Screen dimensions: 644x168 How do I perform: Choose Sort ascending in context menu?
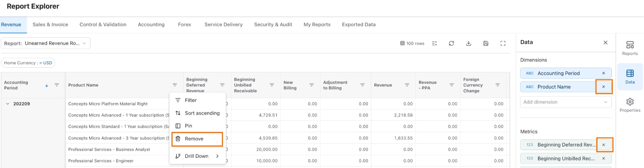197,113
